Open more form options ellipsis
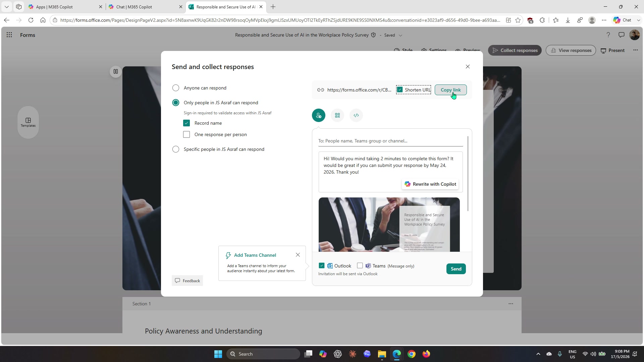This screenshot has width=644, height=362. [635, 50]
